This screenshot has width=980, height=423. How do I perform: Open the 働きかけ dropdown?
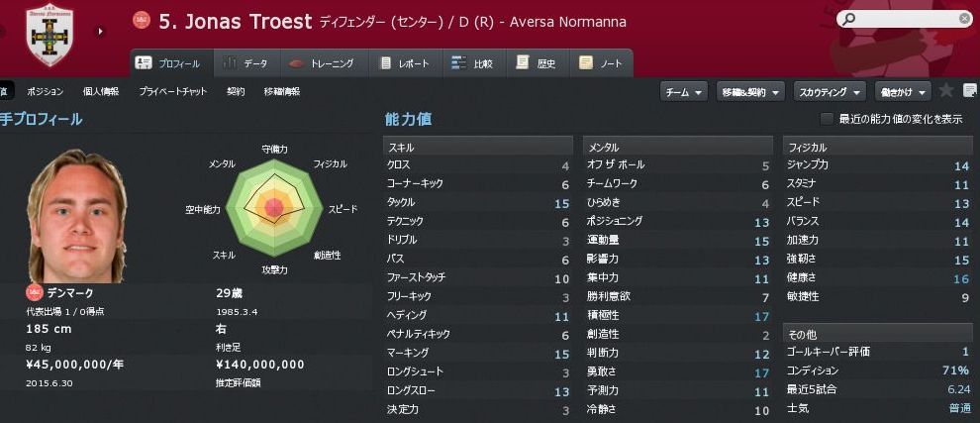point(903,91)
